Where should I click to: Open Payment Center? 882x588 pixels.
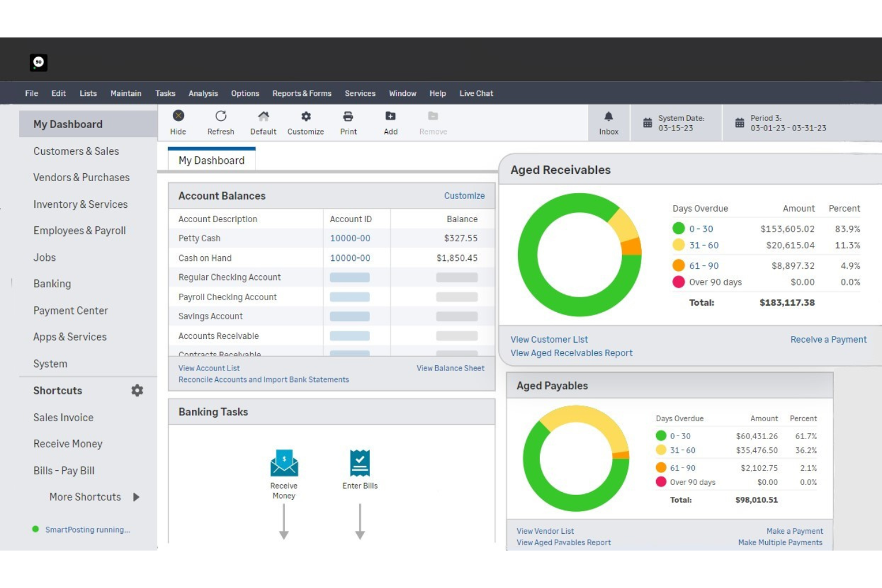[x=70, y=310]
